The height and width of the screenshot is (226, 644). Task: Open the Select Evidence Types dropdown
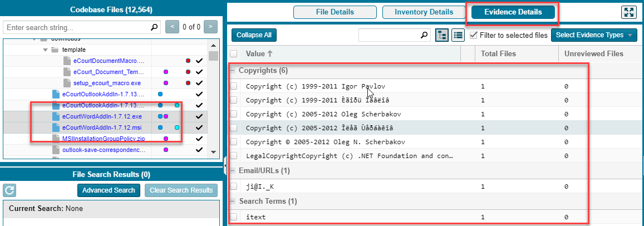tap(594, 35)
